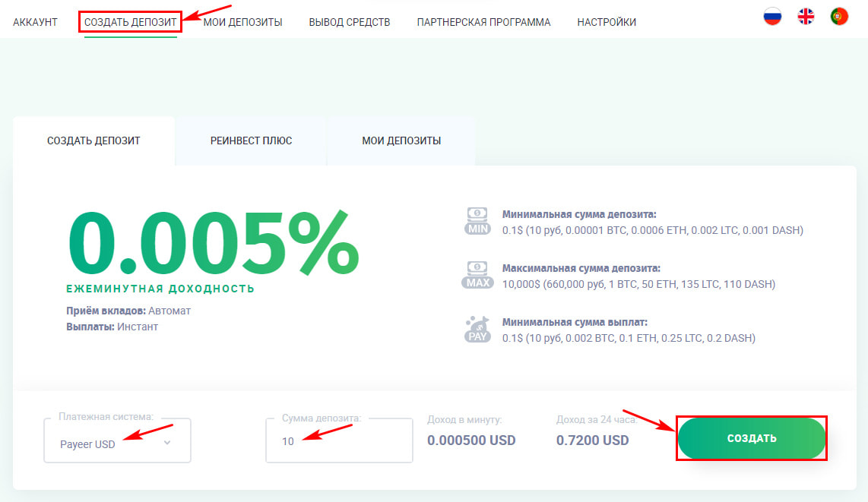
Task: Select the Russian flag language icon
Action: (x=773, y=15)
